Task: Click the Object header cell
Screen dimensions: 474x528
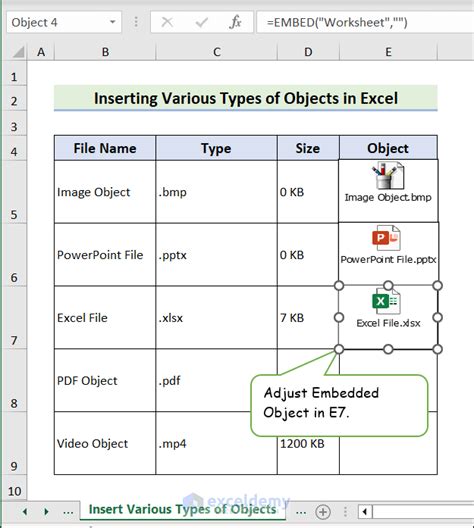Action: point(388,148)
